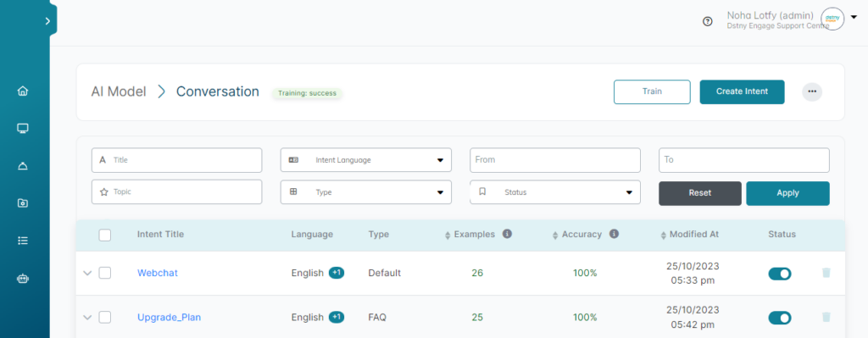Expand the Upgrade_Plan row chevron
The height and width of the screenshot is (338, 868).
87,318
